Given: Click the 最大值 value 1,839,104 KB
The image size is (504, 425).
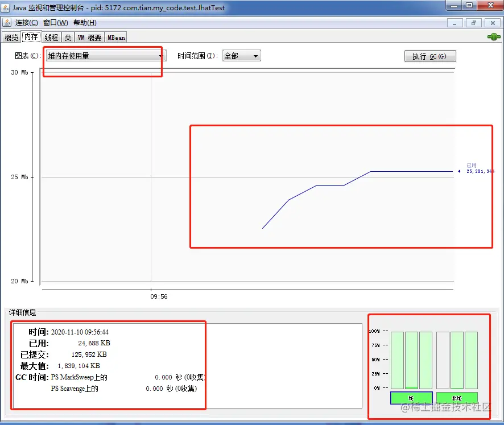Looking at the screenshot, I should (79, 366).
